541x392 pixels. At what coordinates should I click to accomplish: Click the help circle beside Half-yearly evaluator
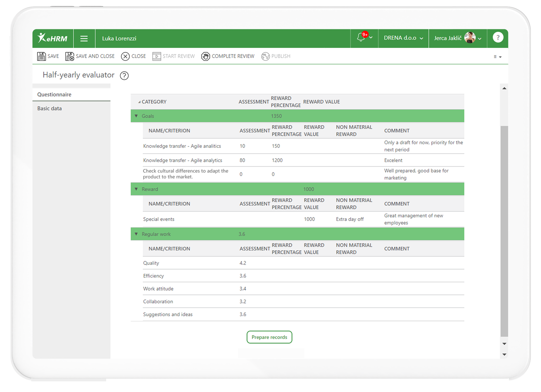[124, 75]
